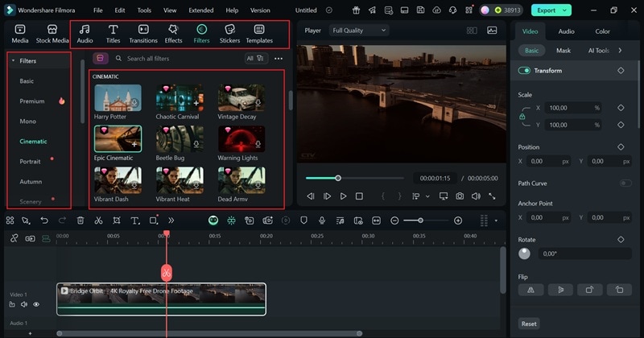
Task: Toggle the Path Curve switch
Action: 625,183
